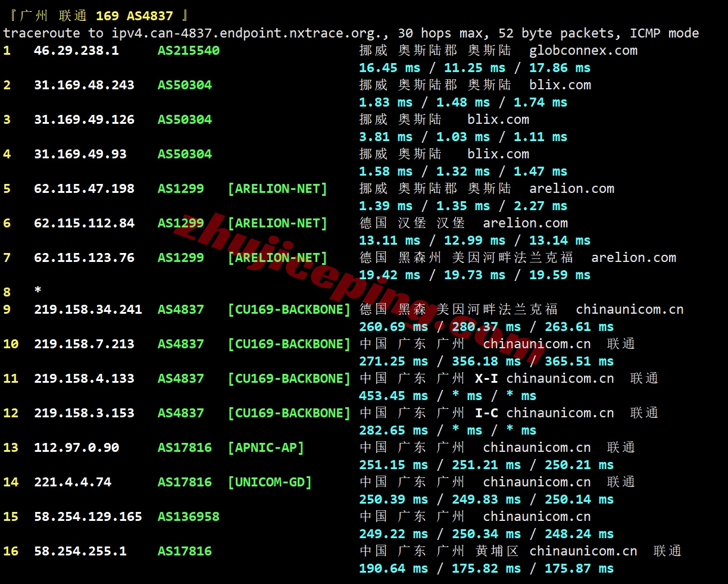The width and height of the screenshot is (728, 584).
Task: Click the AS50304 label on hop 2
Action: pos(185,85)
